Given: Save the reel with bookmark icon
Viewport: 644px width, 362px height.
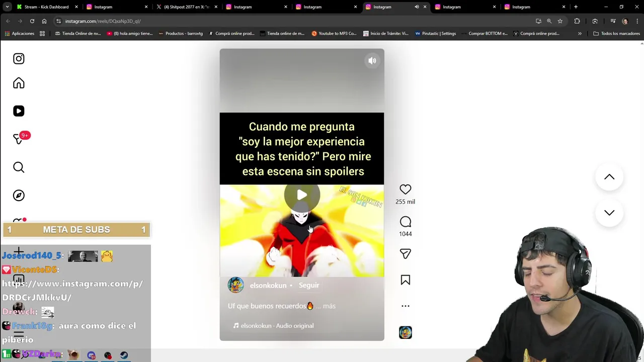Looking at the screenshot, I should click(x=405, y=280).
